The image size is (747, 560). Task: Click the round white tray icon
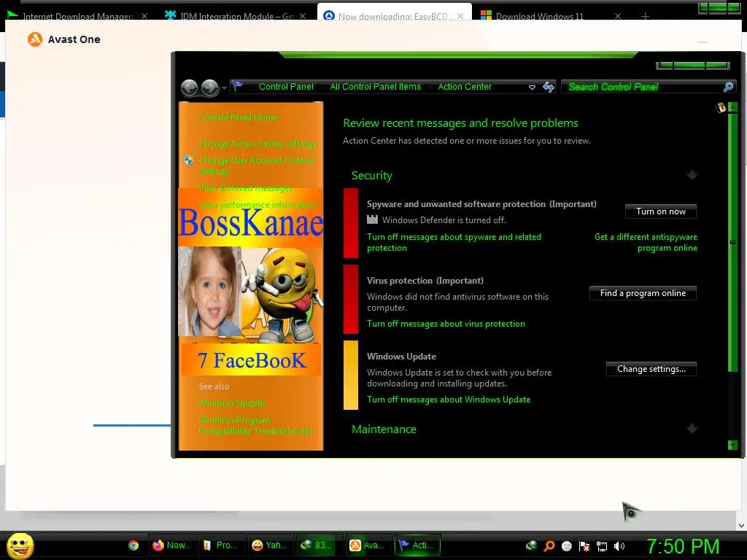tap(566, 545)
